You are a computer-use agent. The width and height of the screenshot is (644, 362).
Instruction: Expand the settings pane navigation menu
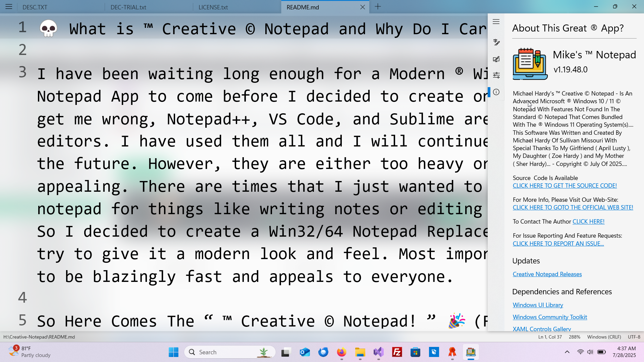tap(496, 22)
